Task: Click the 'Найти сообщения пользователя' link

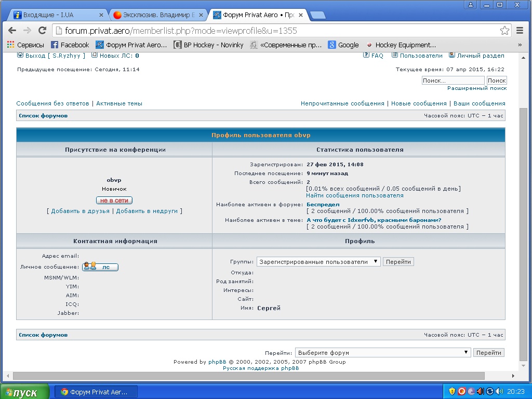Action: 354,195
